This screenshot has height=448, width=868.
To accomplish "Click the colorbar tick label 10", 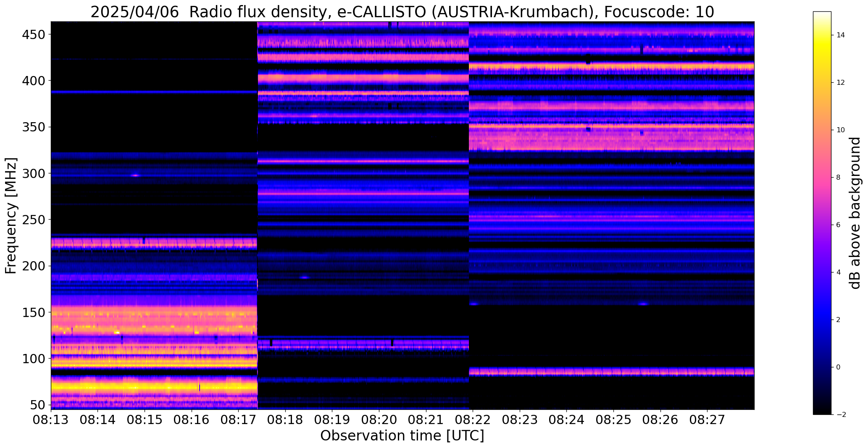I will (841, 130).
